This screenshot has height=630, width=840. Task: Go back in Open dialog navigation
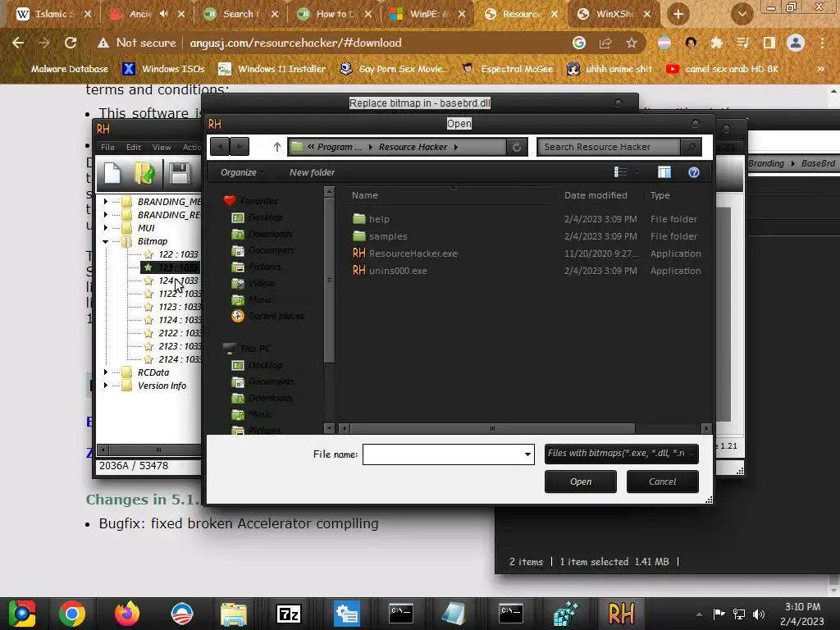[220, 146]
